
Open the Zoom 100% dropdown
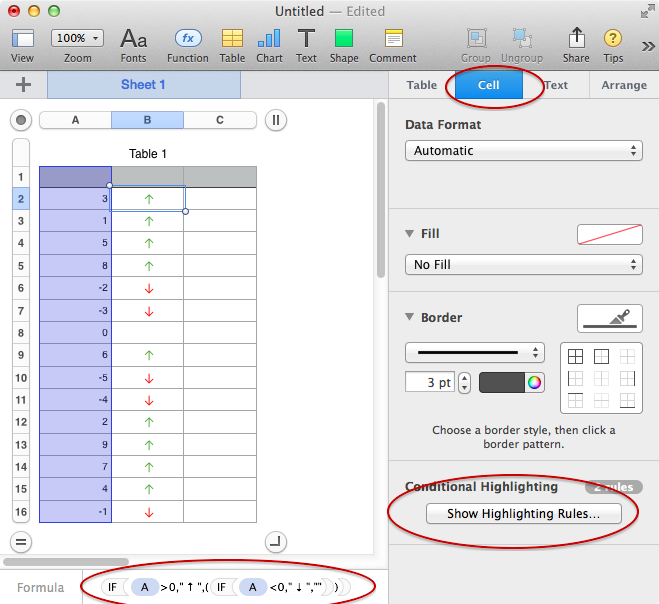click(77, 38)
